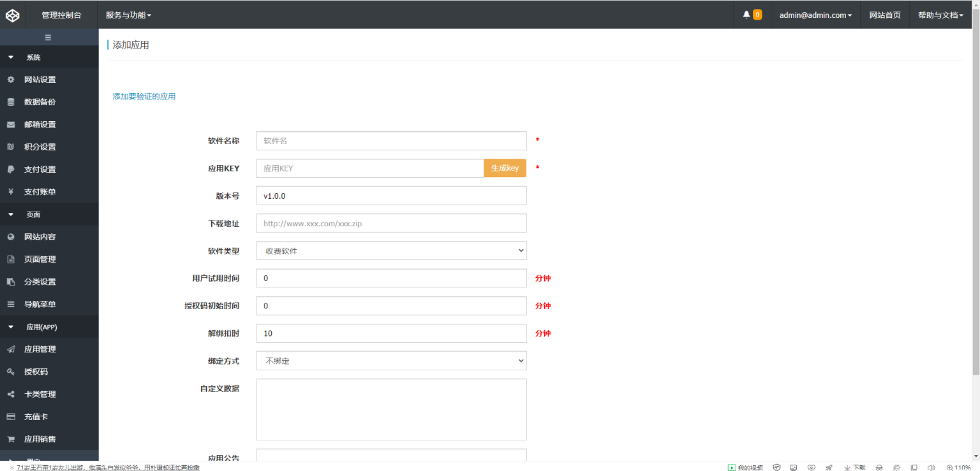Click the 110% zoom indicator
980x471 pixels.
click(959, 467)
